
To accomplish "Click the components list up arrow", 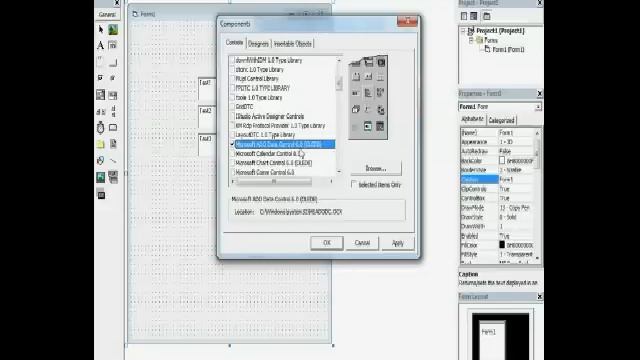I will click(x=339, y=60).
